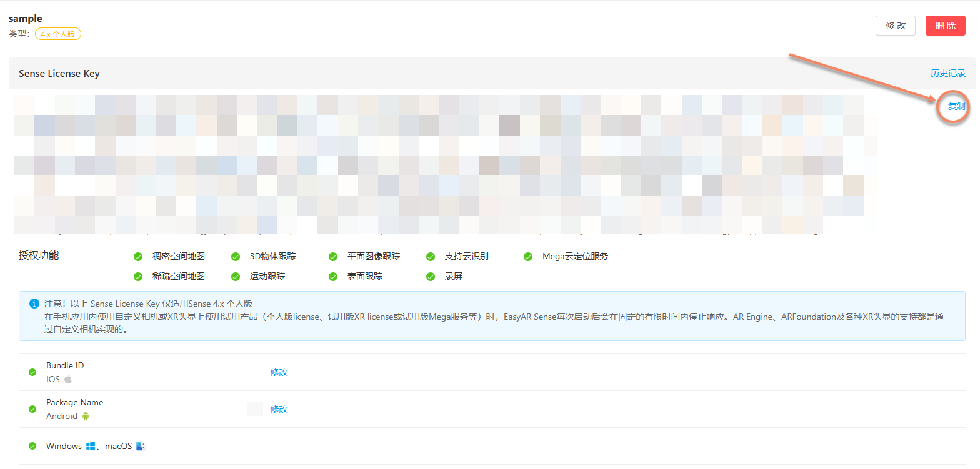Click 修改 link for Bundle ID
Screen dimensions: 980x469
click(279, 372)
